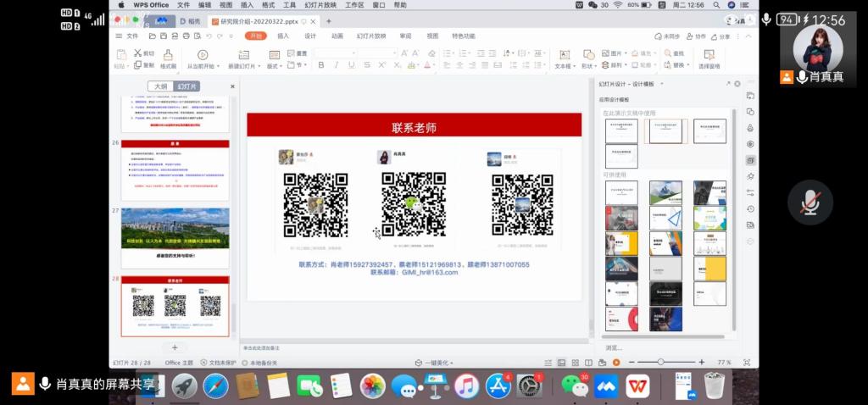
Task: Open the font name combo box
Action: click(335, 53)
